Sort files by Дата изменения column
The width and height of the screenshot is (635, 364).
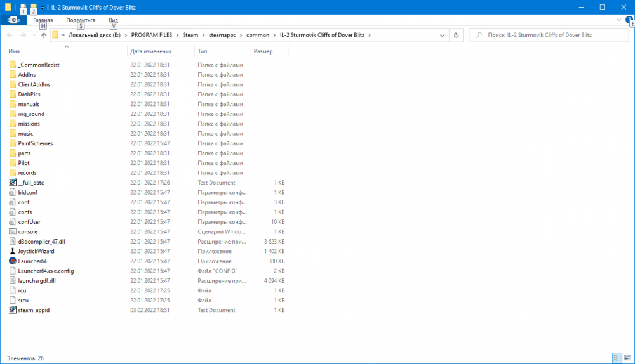pyautogui.click(x=151, y=51)
